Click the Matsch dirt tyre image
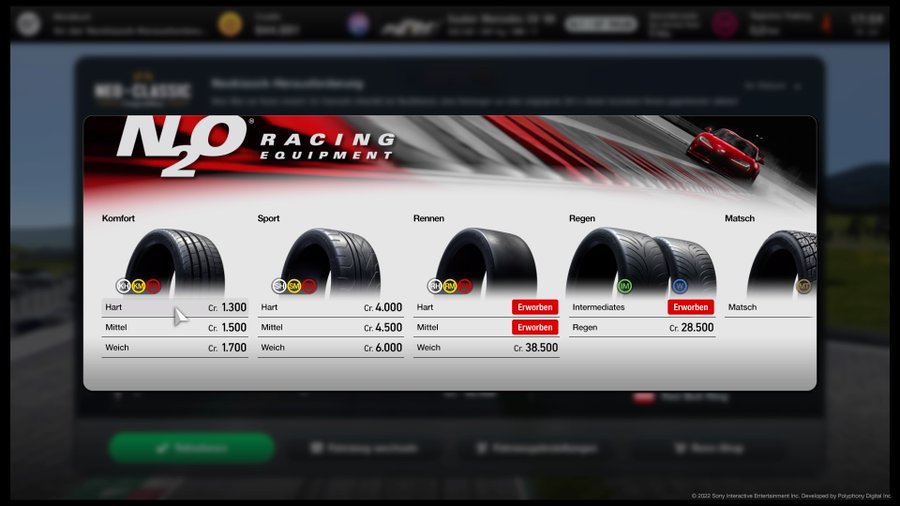This screenshot has height=506, width=900. [x=782, y=263]
